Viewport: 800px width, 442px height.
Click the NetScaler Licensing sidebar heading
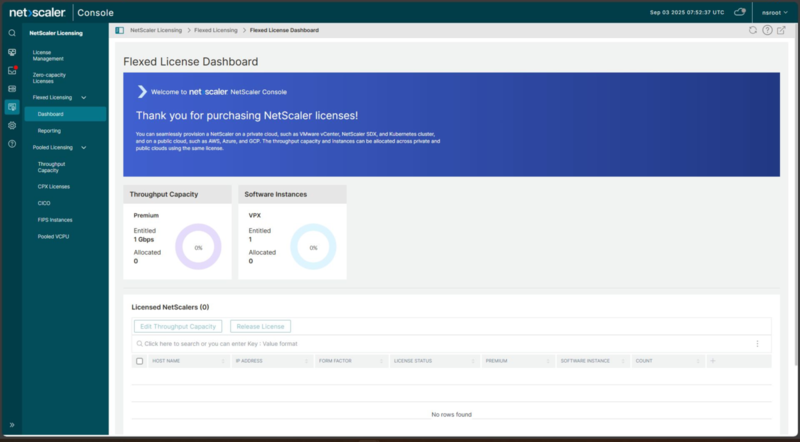(56, 33)
